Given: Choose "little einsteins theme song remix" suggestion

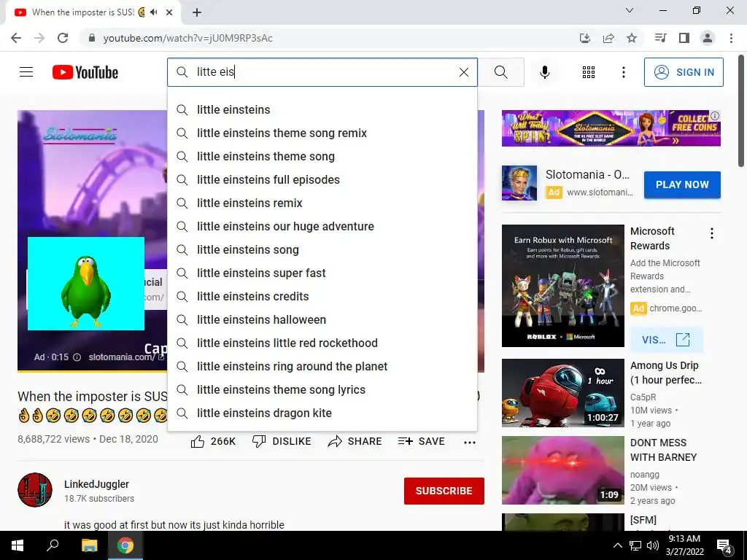Looking at the screenshot, I should (322, 133).
